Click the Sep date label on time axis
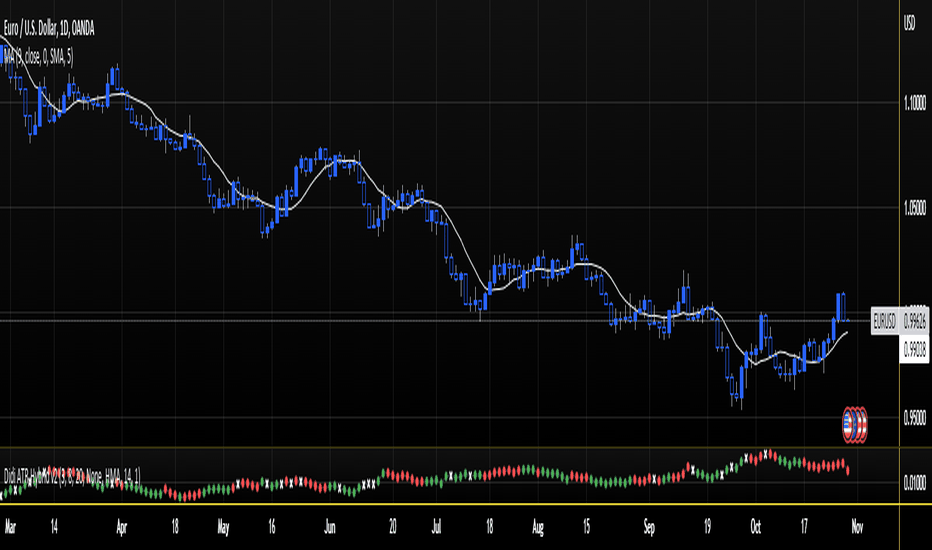This screenshot has width=932, height=550. tap(649, 527)
